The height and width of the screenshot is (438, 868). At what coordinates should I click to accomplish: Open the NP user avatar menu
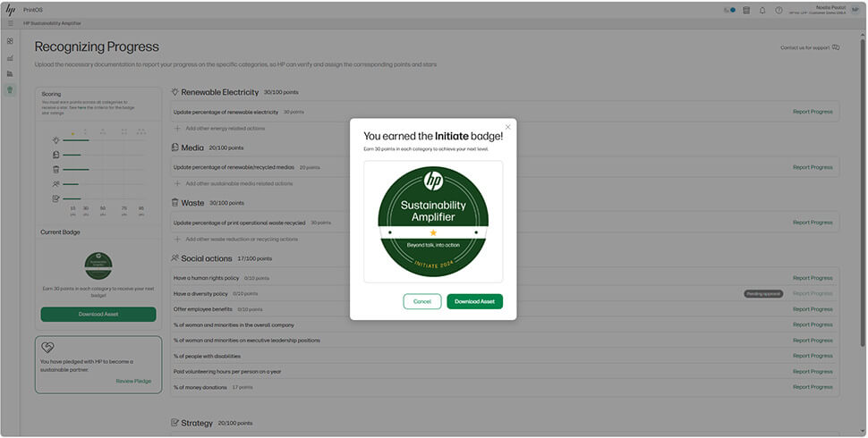click(855, 10)
